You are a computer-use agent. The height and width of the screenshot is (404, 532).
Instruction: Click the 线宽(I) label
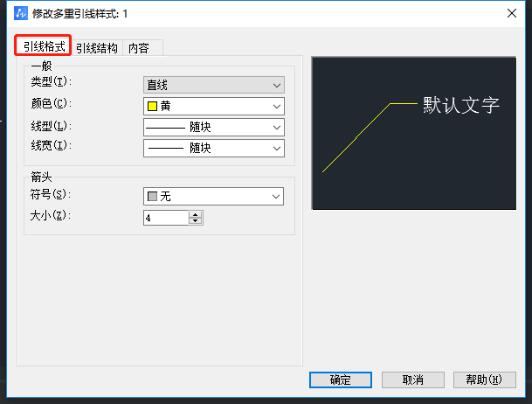(52, 145)
